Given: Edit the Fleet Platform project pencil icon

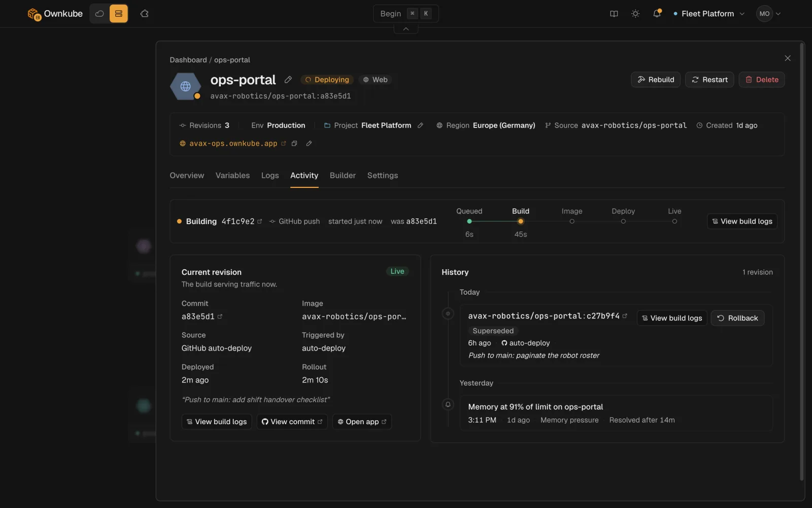Looking at the screenshot, I should pos(420,125).
